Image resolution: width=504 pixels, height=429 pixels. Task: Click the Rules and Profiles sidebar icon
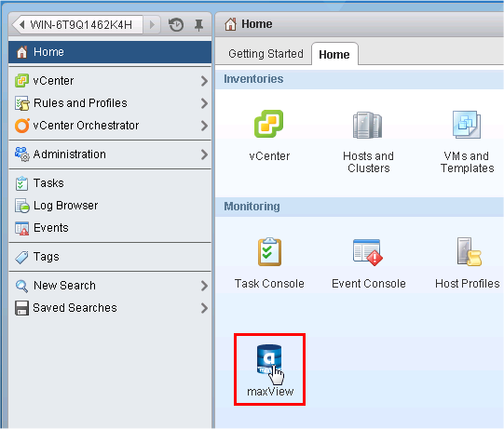(x=21, y=103)
